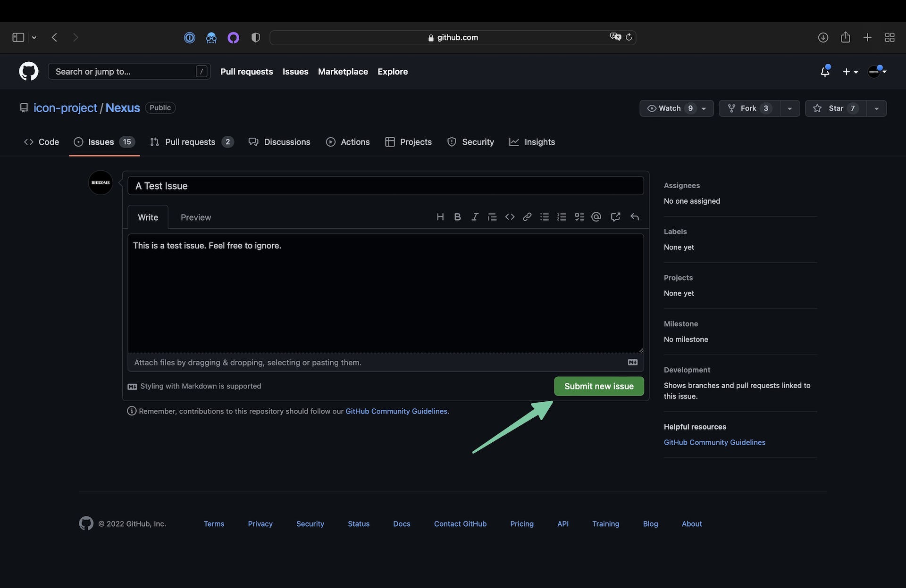906x588 pixels.
Task: Open the repository Issues tab
Action: [x=104, y=142]
